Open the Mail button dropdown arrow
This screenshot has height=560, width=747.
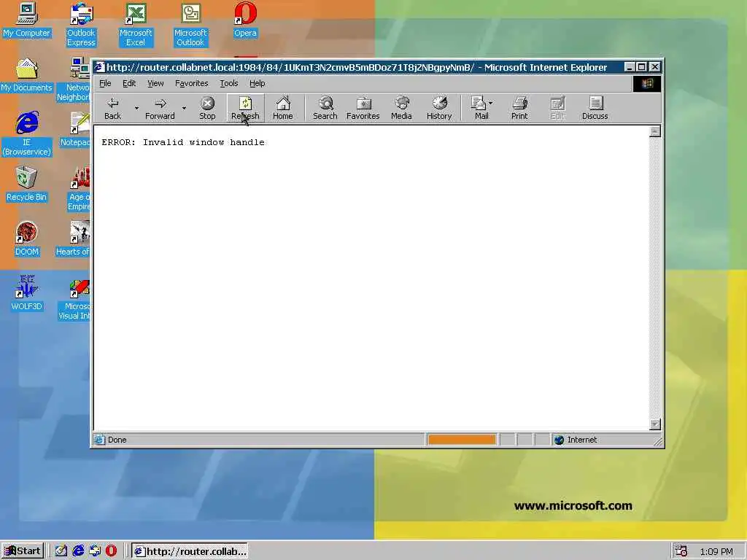(491, 102)
